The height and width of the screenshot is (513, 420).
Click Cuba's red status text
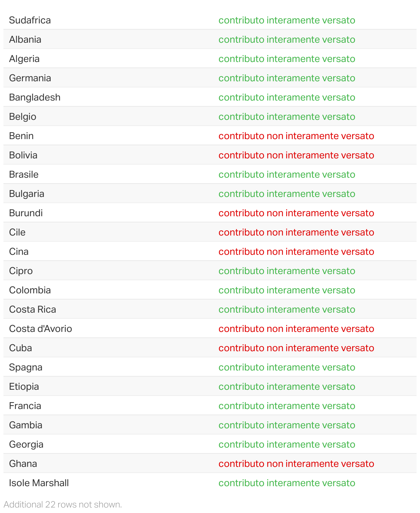pos(296,348)
